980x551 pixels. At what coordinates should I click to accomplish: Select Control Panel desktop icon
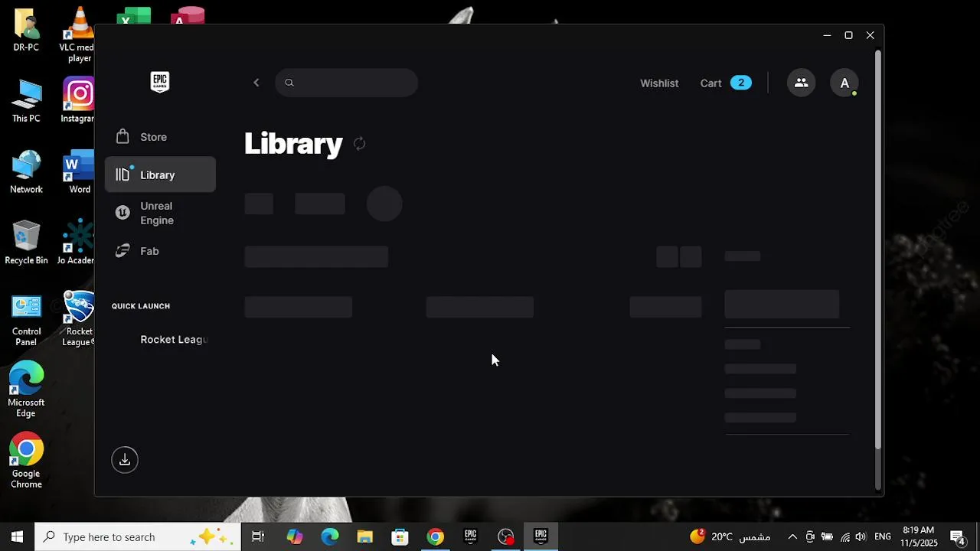pos(26,319)
